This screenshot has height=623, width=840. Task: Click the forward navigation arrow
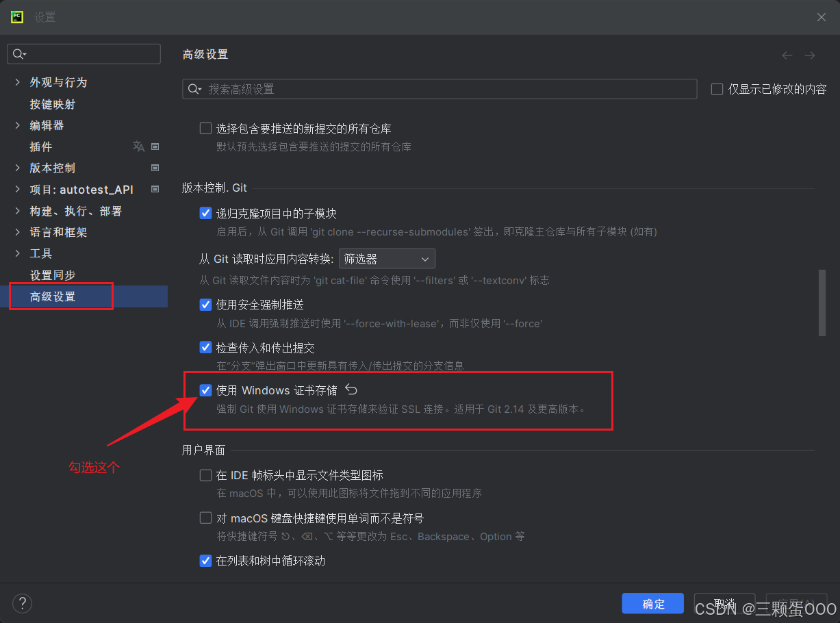coord(810,55)
